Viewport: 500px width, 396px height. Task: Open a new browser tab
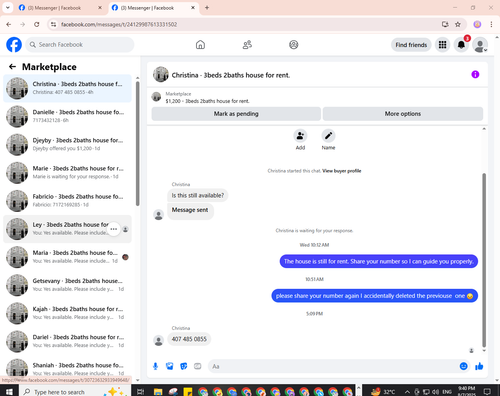pyautogui.click(x=207, y=8)
